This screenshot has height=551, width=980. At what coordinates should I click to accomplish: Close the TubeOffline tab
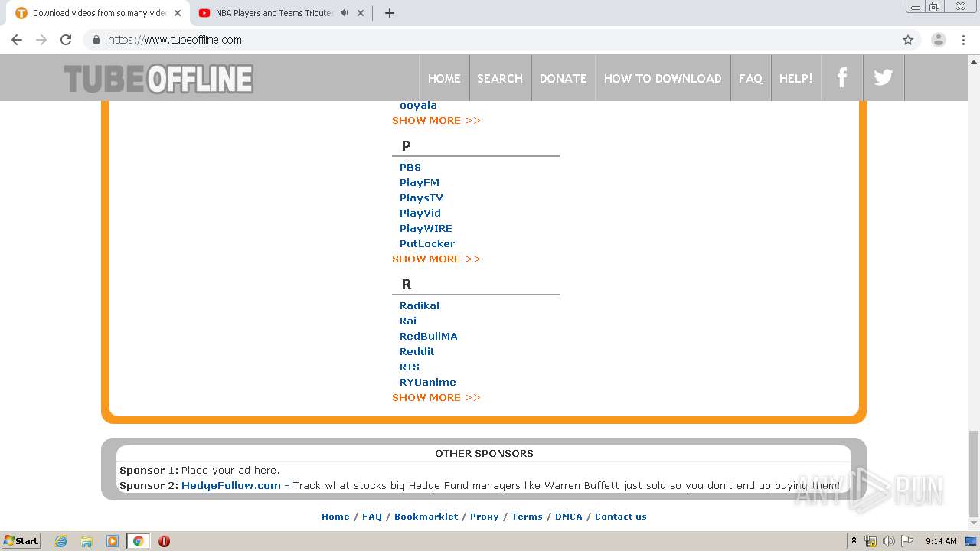tap(178, 13)
